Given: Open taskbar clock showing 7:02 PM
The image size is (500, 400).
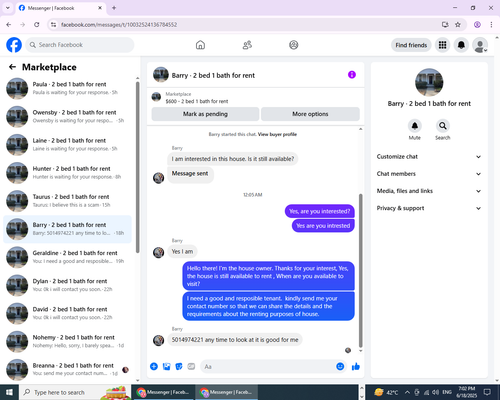Looking at the screenshot, I should (x=467, y=392).
